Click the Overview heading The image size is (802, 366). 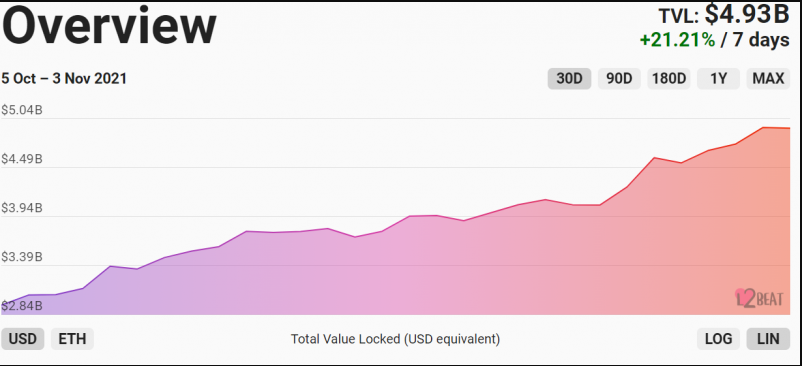(x=109, y=25)
